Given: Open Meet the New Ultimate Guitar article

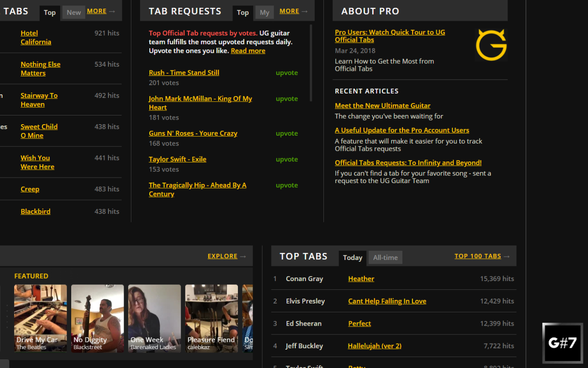Looking at the screenshot, I should point(383,106).
